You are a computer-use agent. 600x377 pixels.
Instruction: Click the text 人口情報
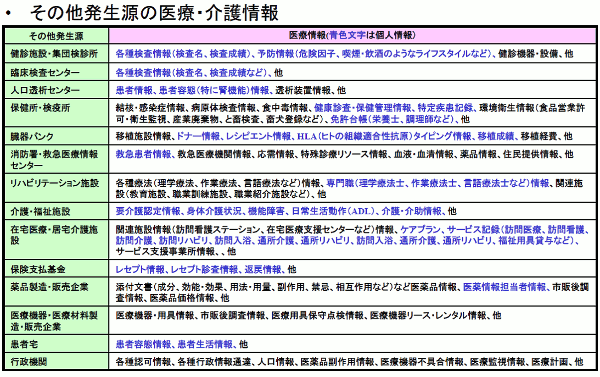tap(276, 362)
